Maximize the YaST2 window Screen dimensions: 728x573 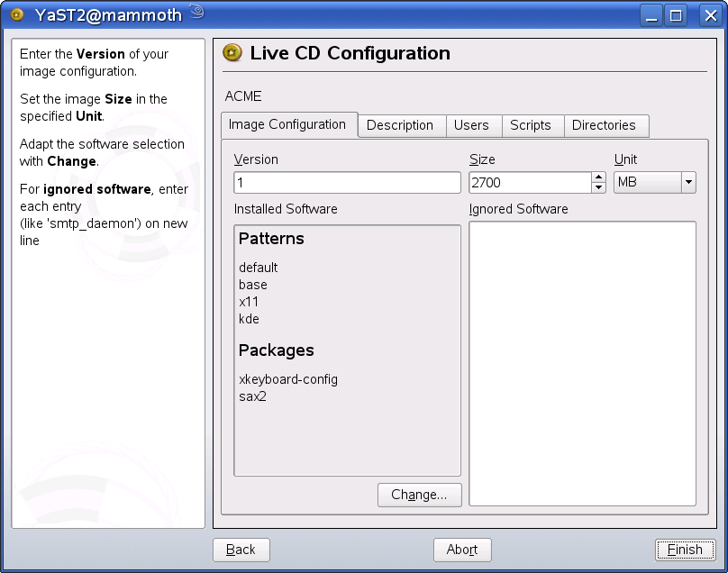(x=676, y=14)
